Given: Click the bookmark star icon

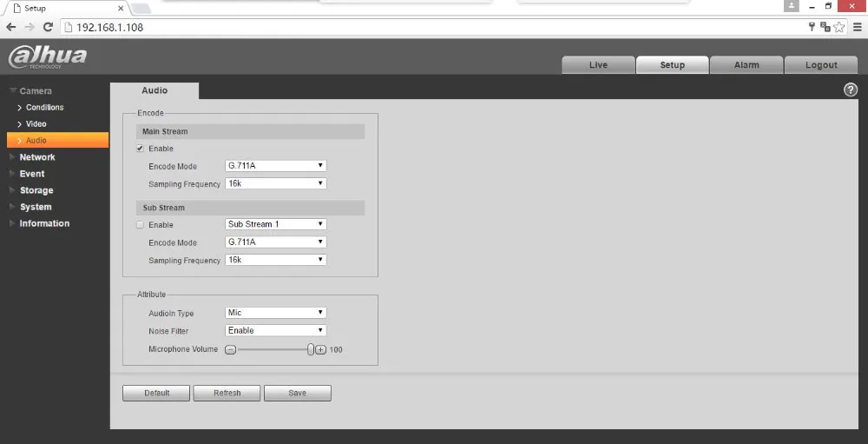Looking at the screenshot, I should pyautogui.click(x=839, y=27).
